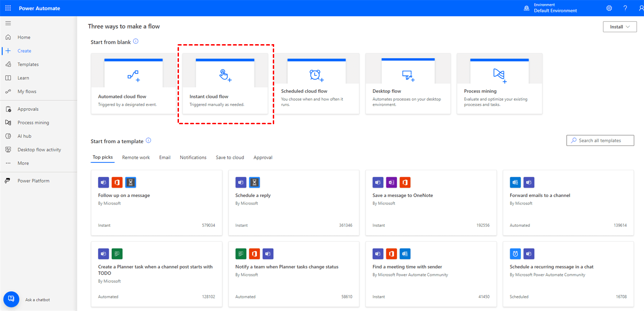
Task: Open the user account profile icon
Action: tap(641, 8)
